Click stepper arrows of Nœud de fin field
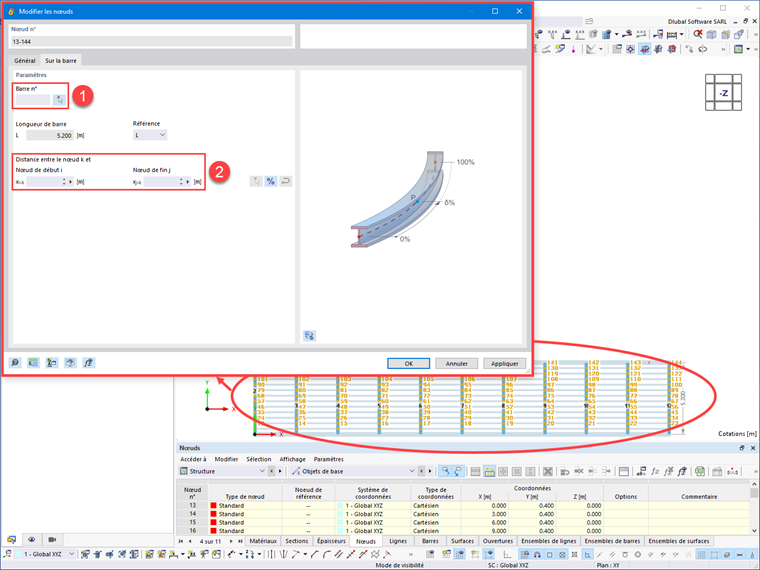The width and height of the screenshot is (760, 570). click(181, 182)
